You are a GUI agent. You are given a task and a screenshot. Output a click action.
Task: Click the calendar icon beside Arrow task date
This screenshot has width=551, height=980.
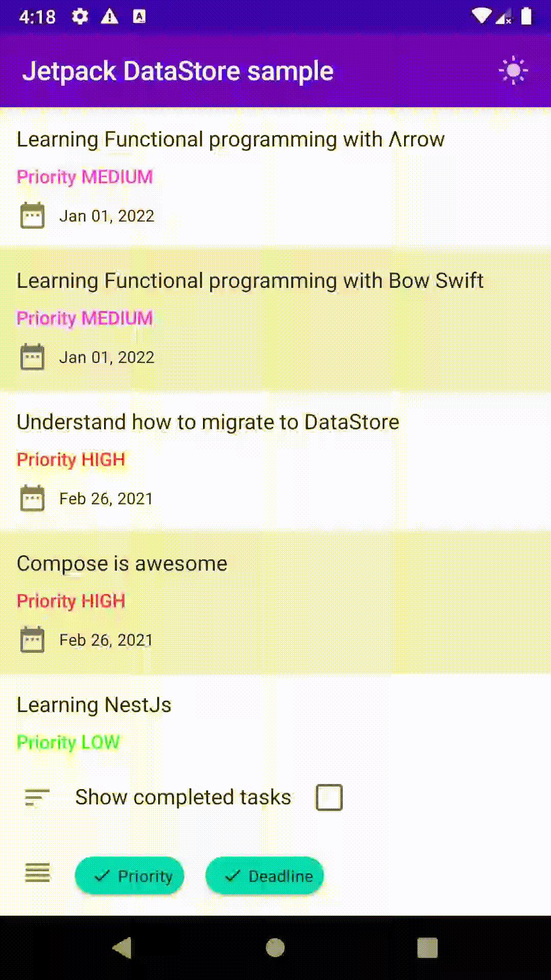32,215
